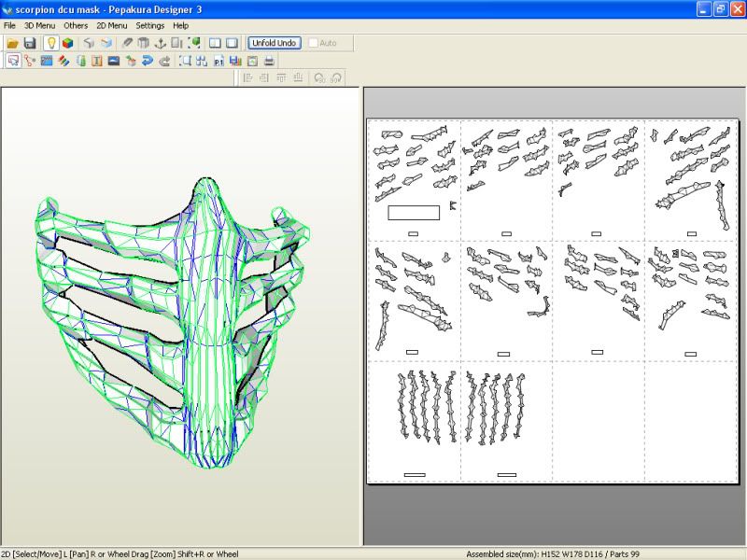The image size is (747, 560).
Task: Click the align bottom icon
Action: click(x=298, y=78)
